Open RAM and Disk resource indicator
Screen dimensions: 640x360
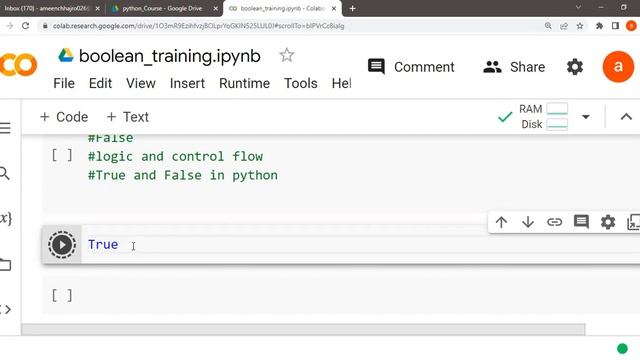[543, 117]
